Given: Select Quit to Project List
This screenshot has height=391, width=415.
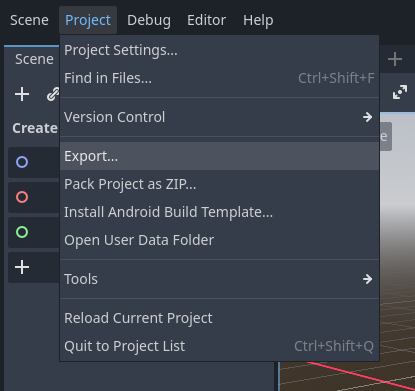Looking at the screenshot, I should [219, 346].
